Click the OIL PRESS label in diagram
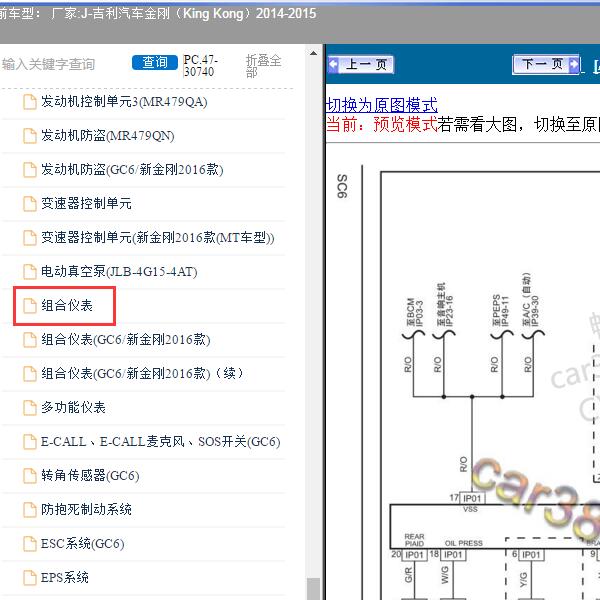This screenshot has width=600, height=600. tap(463, 543)
